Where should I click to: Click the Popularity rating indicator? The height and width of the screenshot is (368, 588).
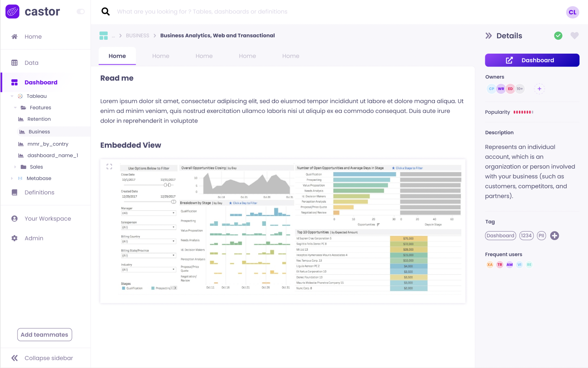pos(522,112)
